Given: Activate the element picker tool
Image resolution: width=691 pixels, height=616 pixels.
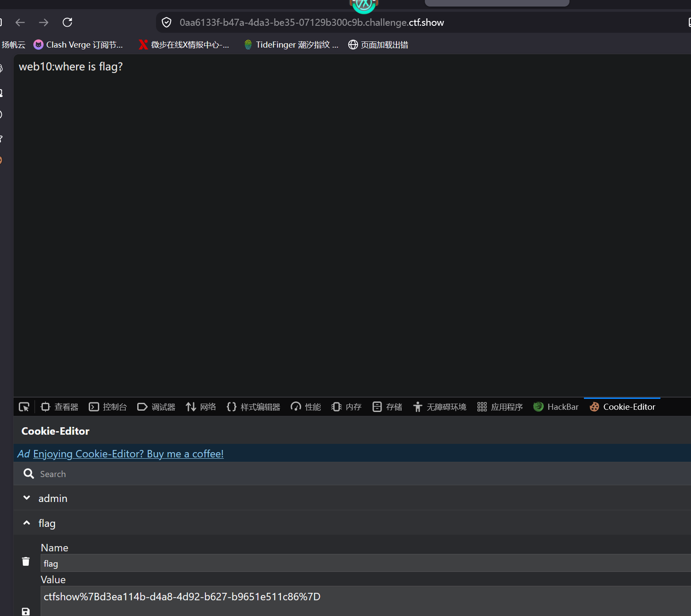Looking at the screenshot, I should (x=24, y=407).
